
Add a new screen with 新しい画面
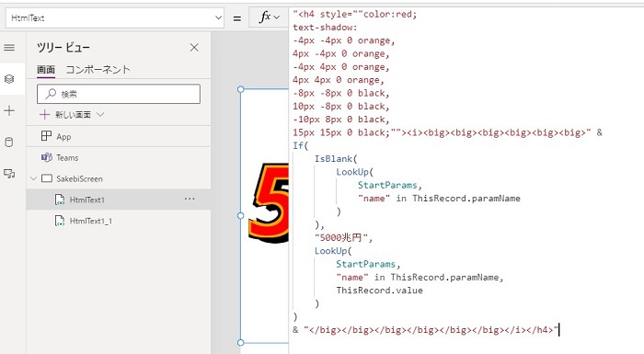(65, 115)
